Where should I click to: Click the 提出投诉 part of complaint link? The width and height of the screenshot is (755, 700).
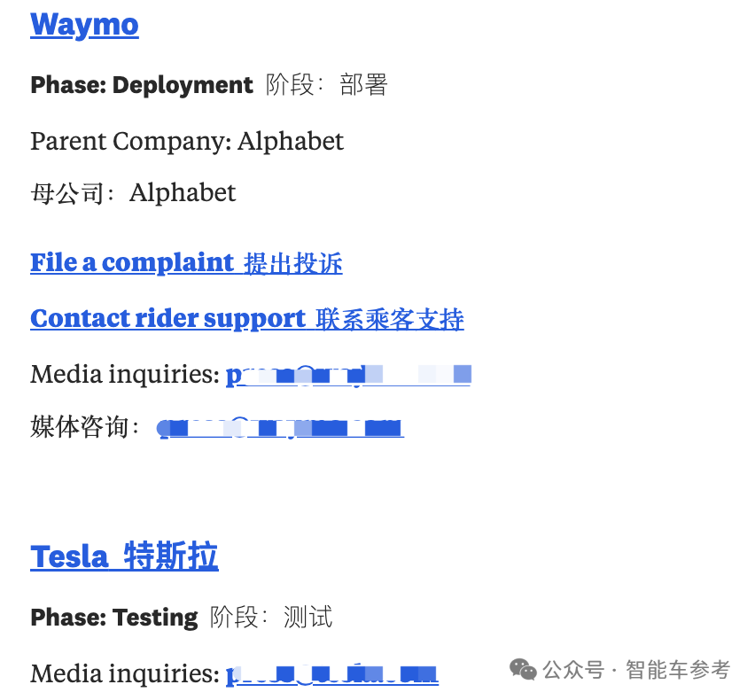click(x=293, y=263)
